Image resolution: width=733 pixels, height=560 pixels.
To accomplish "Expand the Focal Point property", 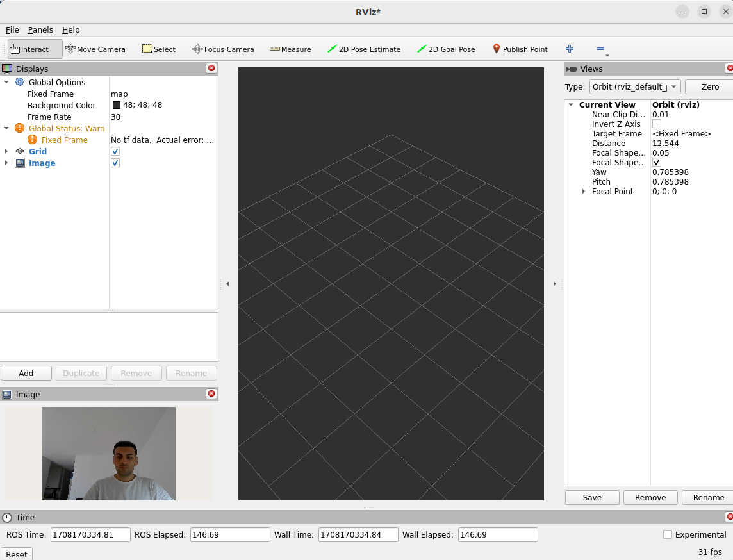I will click(583, 192).
